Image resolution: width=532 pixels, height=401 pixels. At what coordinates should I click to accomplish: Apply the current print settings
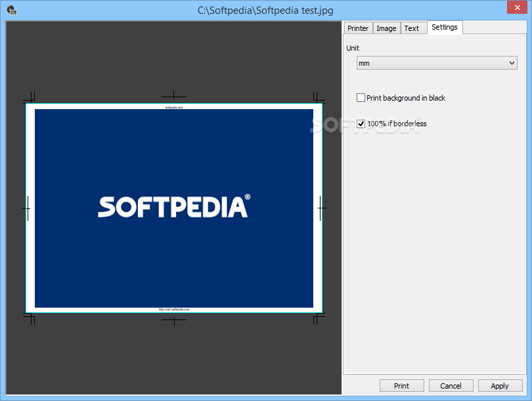tap(500, 386)
